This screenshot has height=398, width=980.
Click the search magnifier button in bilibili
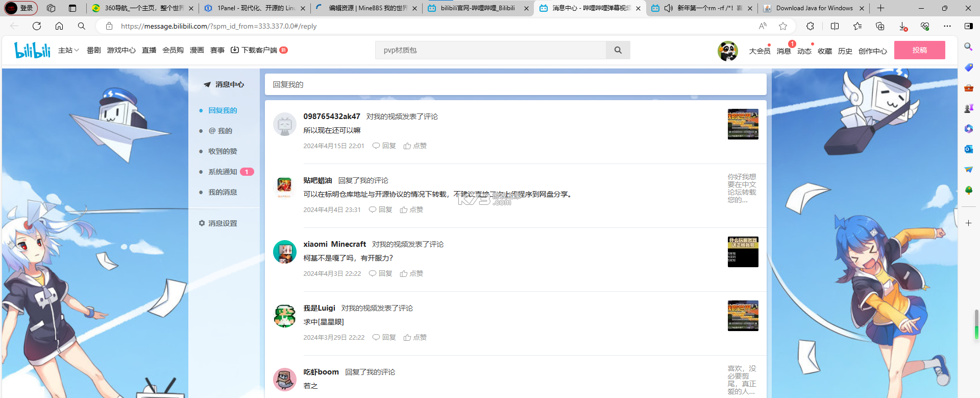coord(618,50)
